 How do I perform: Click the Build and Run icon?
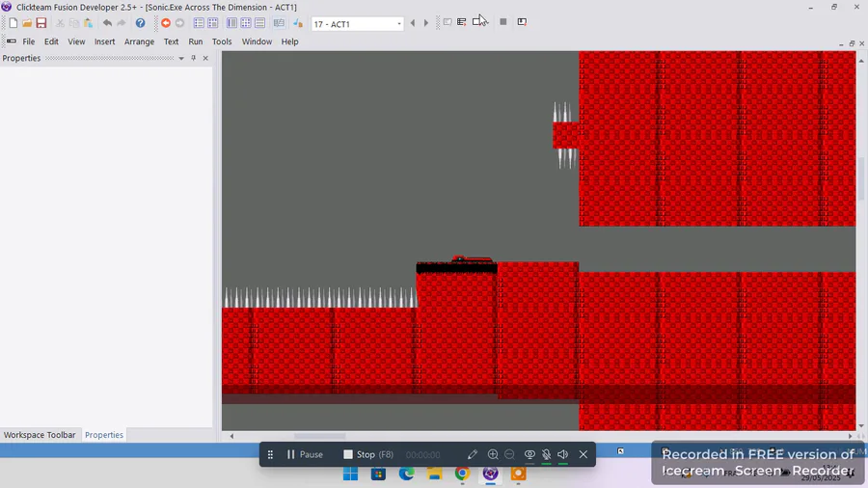tap(522, 22)
